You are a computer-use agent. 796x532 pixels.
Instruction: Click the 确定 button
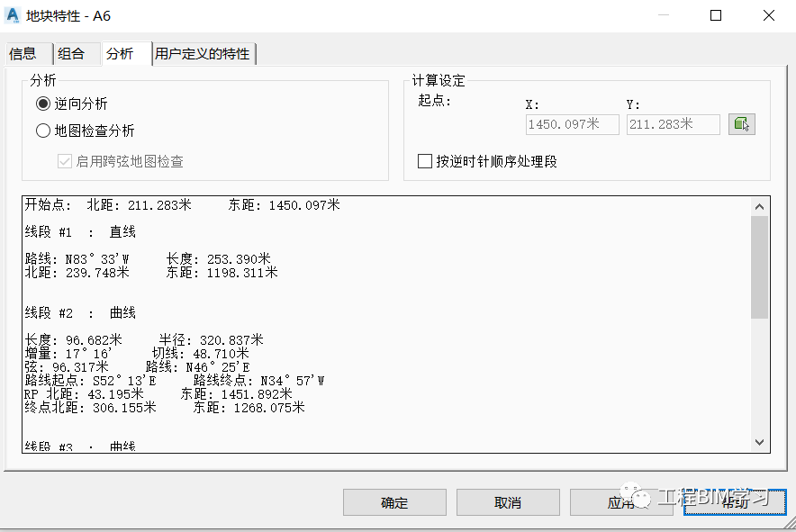point(394,502)
